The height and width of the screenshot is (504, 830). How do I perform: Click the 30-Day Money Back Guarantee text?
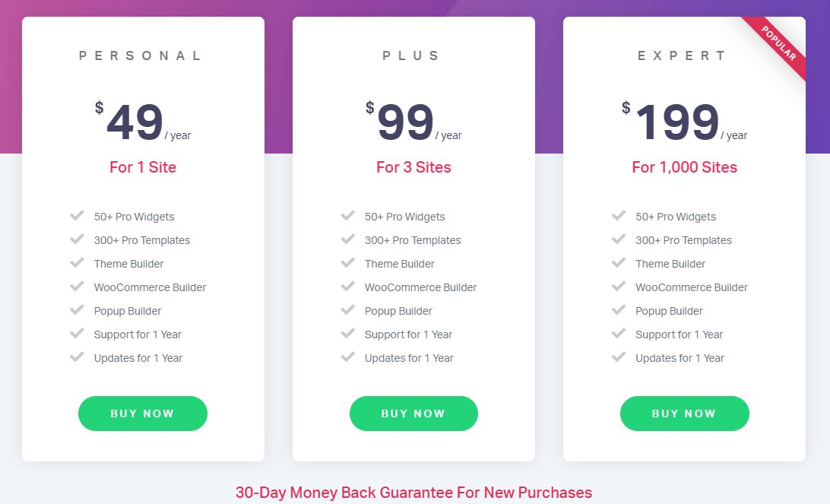(x=414, y=493)
